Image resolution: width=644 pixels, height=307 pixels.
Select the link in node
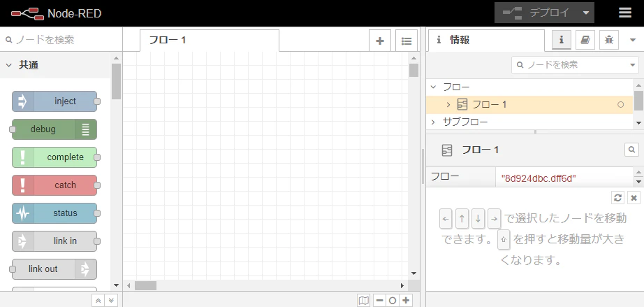pos(54,241)
